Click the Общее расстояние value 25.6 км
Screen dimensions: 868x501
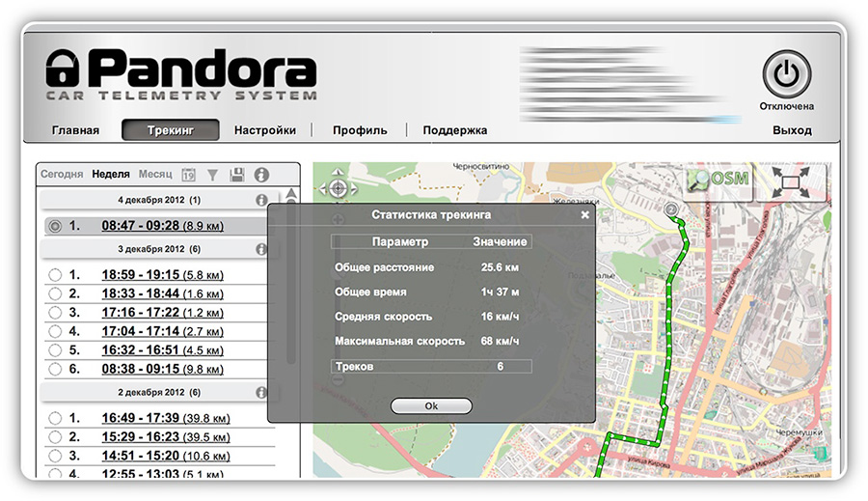click(500, 267)
